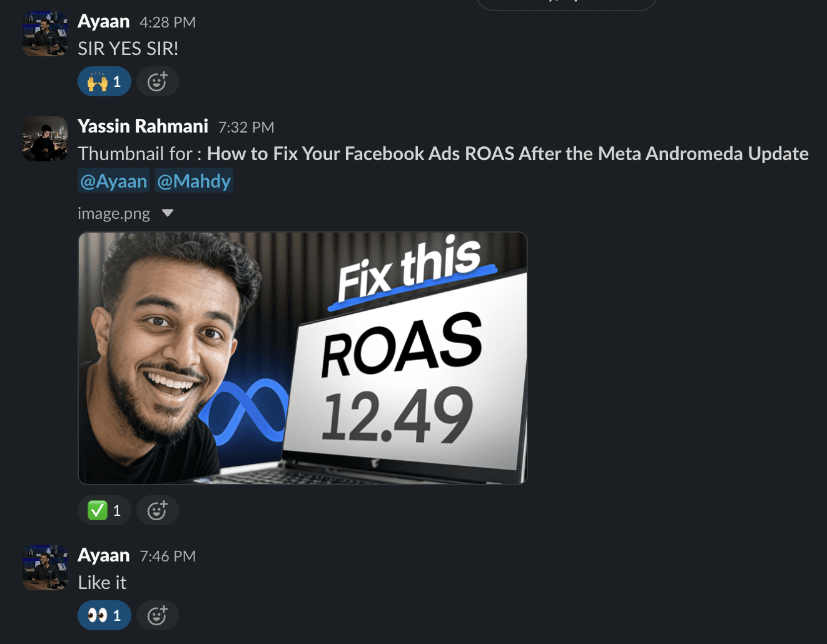Open the 4:28 PM timestamp link
This screenshot has width=827, height=644.
pos(168,23)
